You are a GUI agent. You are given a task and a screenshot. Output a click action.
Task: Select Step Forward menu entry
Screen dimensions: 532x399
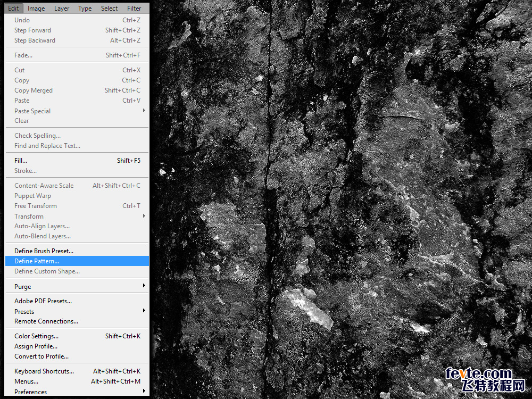[77, 30]
